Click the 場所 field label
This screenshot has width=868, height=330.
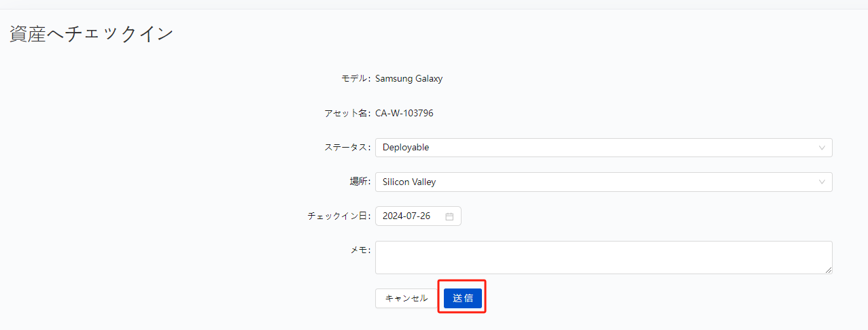[358, 182]
